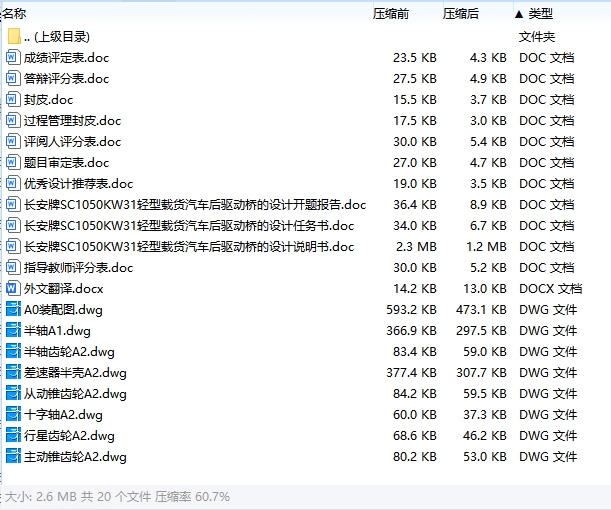Select the file name 成绩评定表.doc
The height and width of the screenshot is (510, 611).
[x=66, y=58]
